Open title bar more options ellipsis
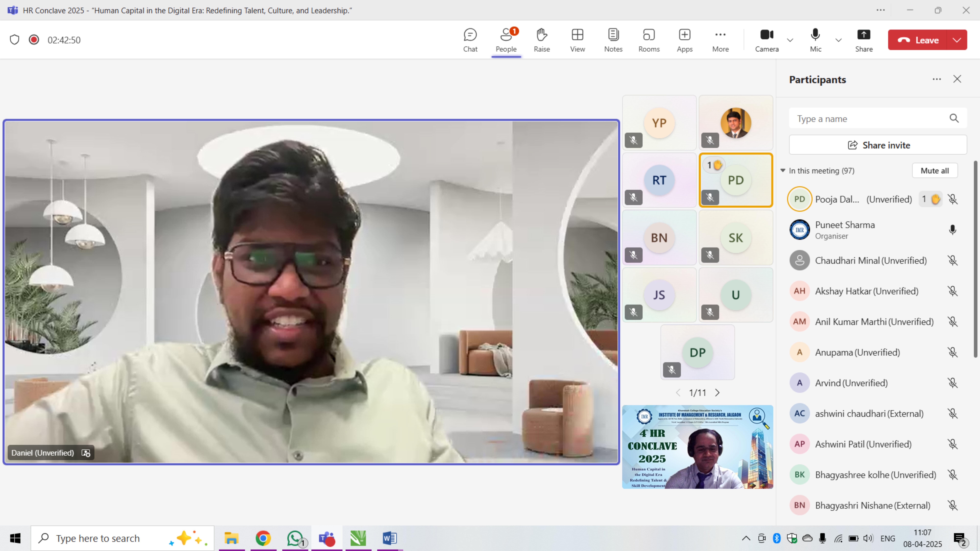The height and width of the screenshot is (551, 980). (x=881, y=10)
